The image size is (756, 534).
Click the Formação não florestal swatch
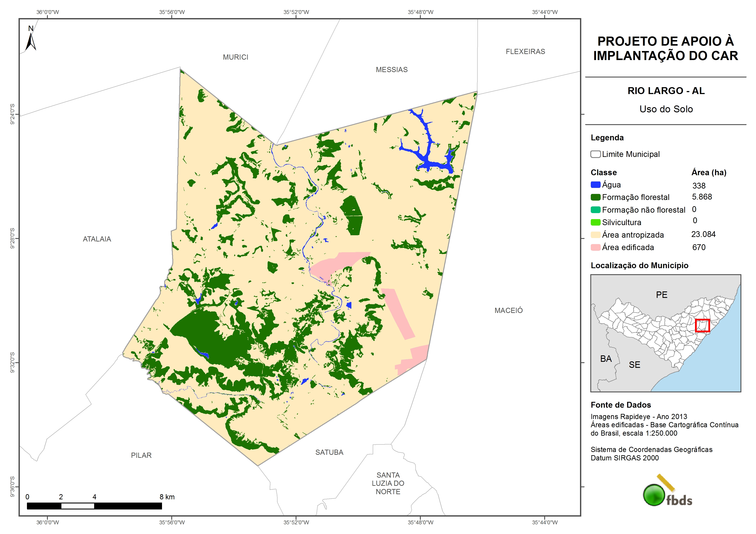(x=595, y=210)
